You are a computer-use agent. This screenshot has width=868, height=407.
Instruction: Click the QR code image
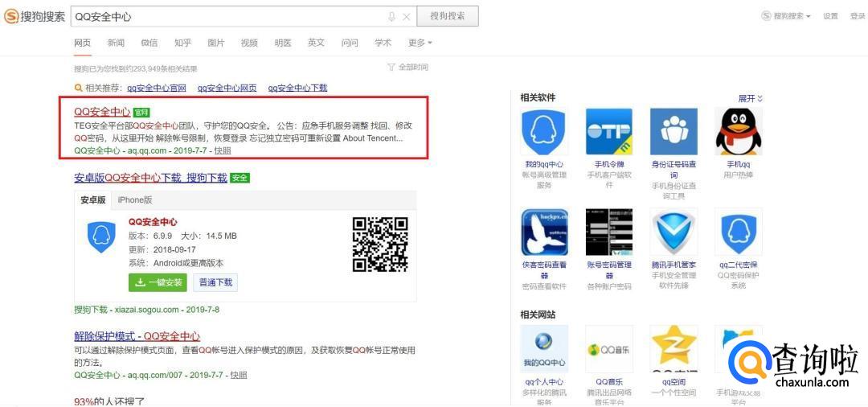[380, 245]
